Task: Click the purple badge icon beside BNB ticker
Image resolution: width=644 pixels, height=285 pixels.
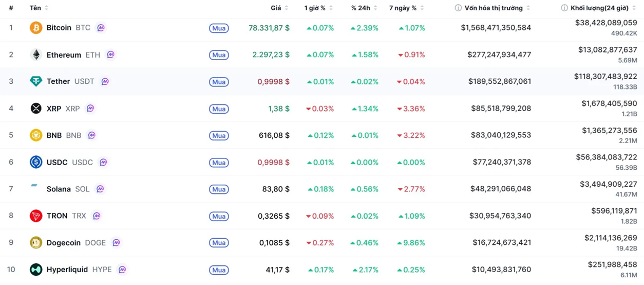Action: pyautogui.click(x=92, y=135)
